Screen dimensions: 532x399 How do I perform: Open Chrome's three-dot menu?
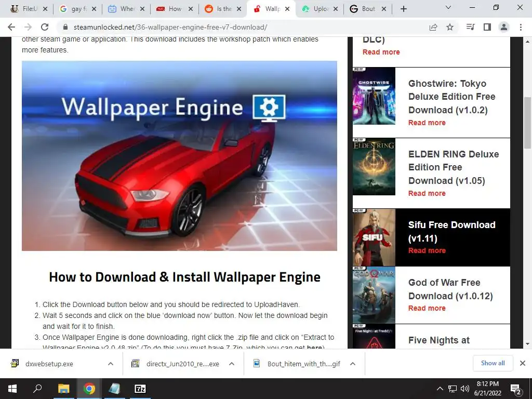tap(521, 27)
